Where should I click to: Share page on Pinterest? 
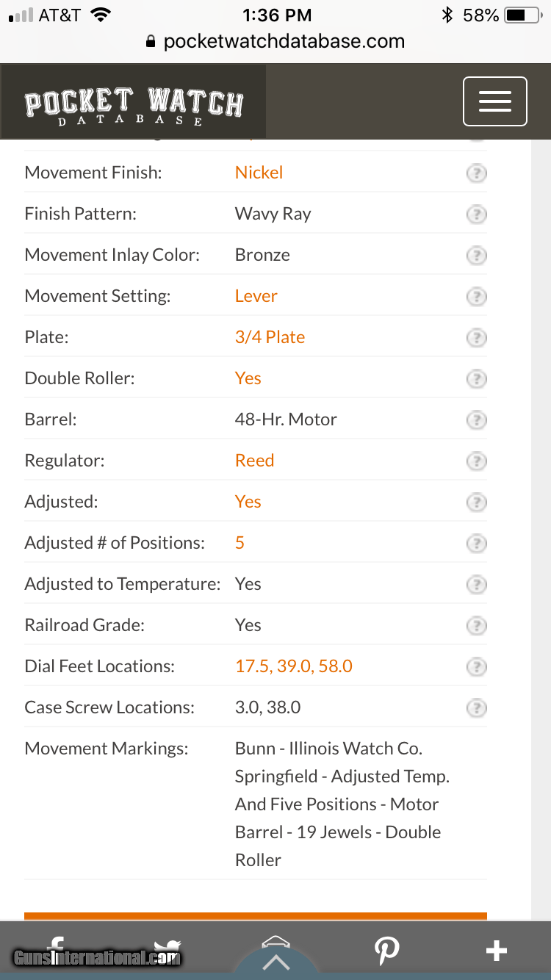pyautogui.click(x=386, y=951)
